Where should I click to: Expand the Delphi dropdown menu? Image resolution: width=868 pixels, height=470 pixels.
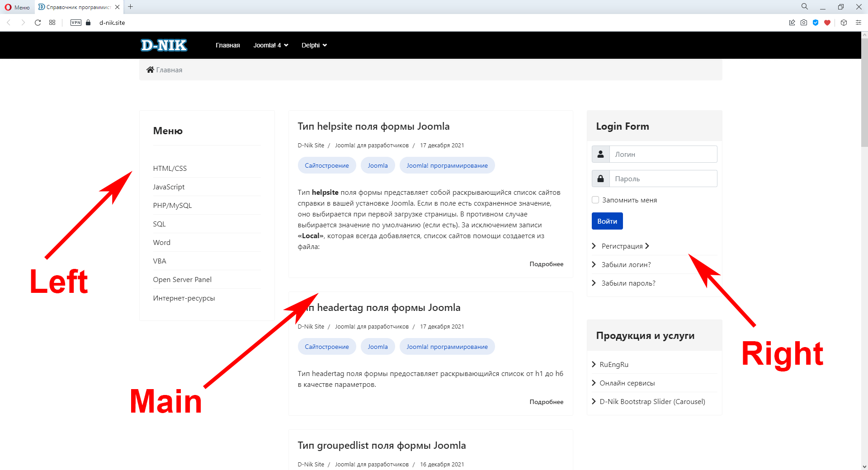(x=314, y=45)
